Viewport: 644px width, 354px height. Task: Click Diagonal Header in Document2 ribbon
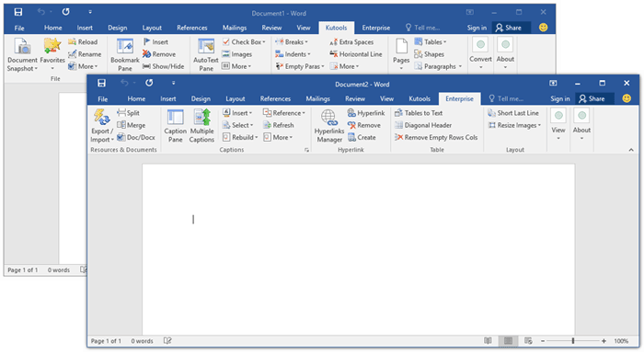click(x=422, y=125)
